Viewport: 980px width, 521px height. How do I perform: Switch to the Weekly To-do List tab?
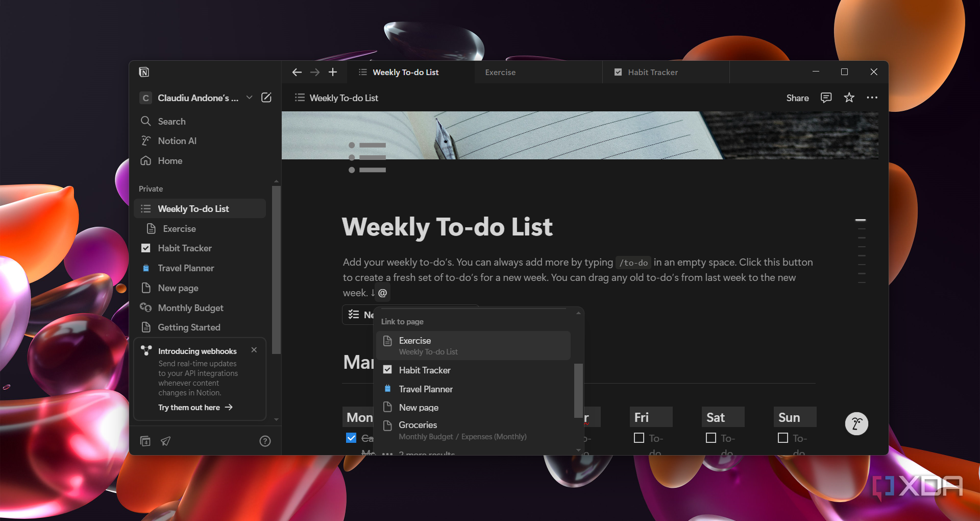[411, 73]
